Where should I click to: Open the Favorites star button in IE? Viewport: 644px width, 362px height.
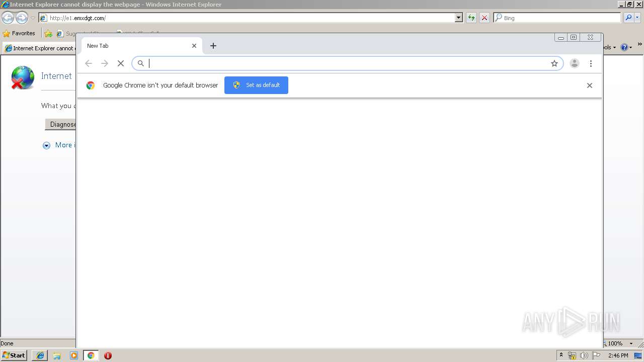pos(19,33)
